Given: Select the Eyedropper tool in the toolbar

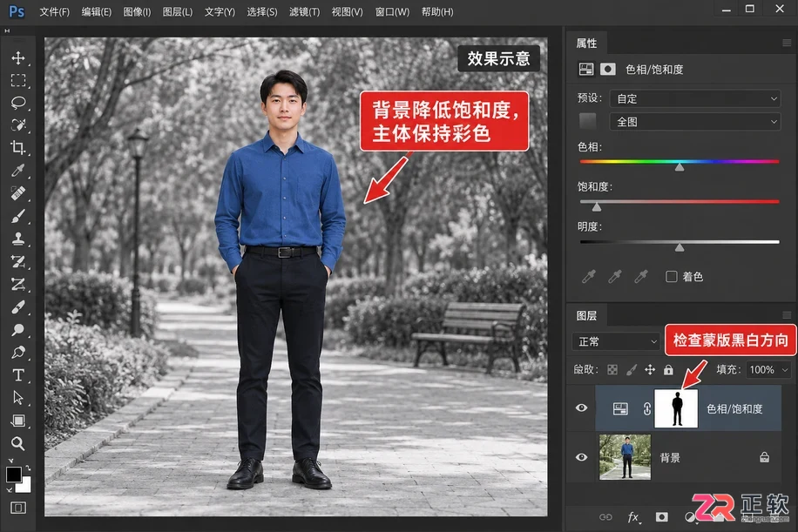Looking at the screenshot, I should (18, 170).
